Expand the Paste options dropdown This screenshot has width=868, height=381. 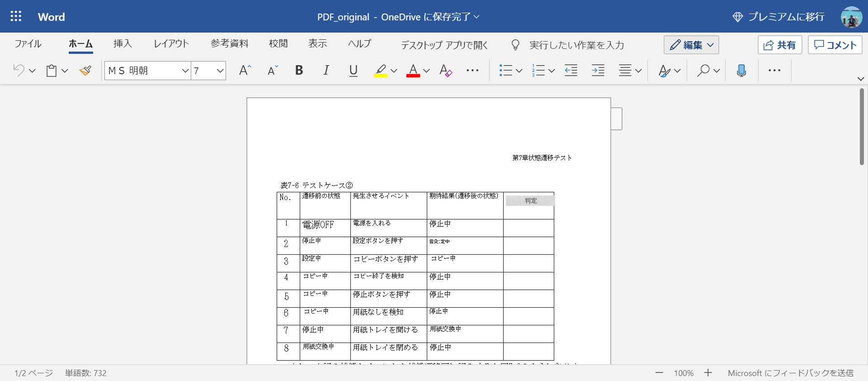tap(65, 71)
